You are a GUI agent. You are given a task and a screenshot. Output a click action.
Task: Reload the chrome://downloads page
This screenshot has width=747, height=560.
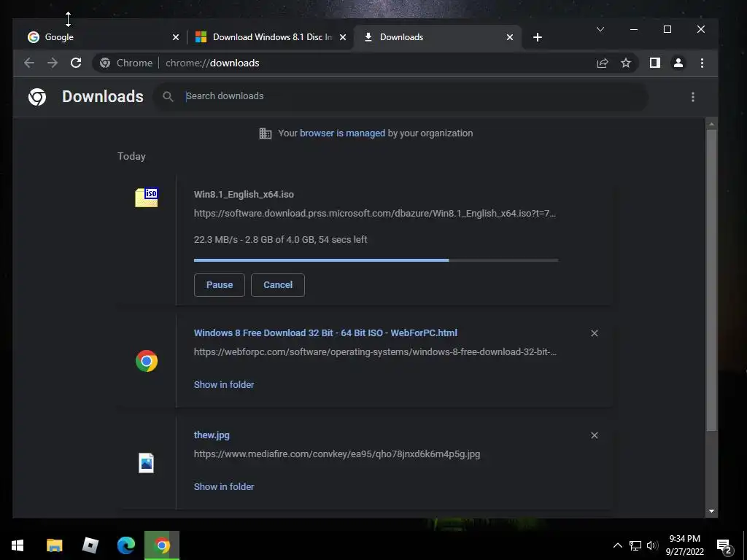pyautogui.click(x=76, y=63)
